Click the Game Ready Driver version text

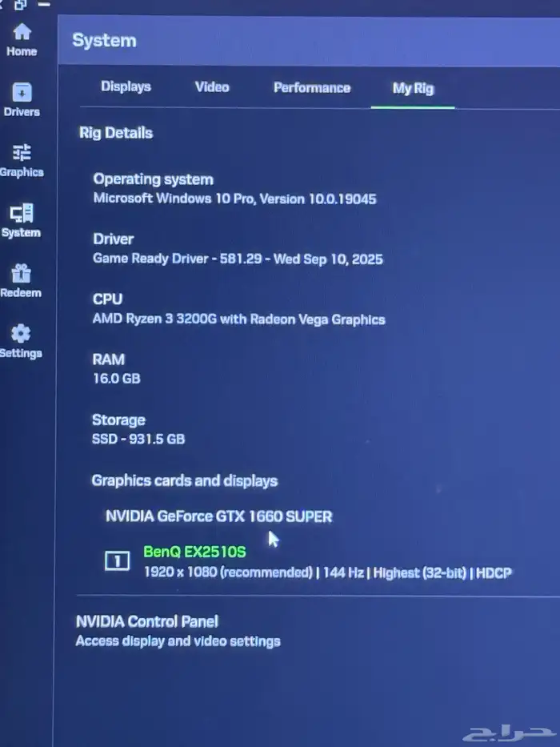pyautogui.click(x=238, y=259)
